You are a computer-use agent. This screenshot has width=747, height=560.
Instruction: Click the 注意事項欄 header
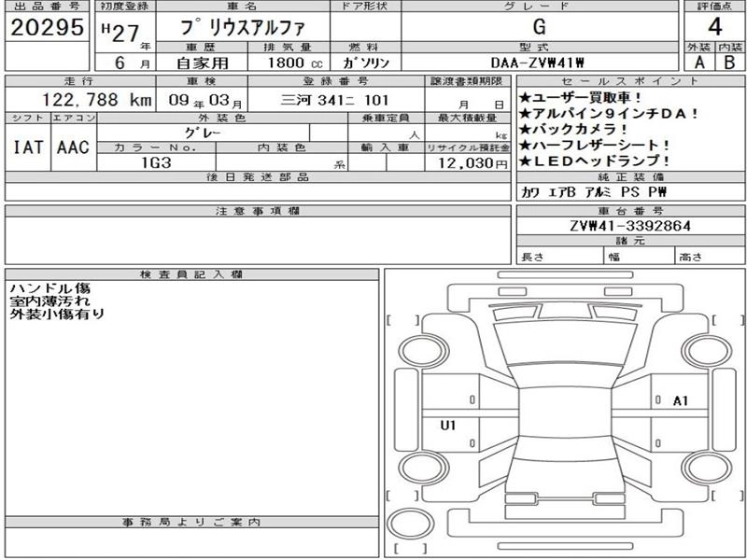258,211
